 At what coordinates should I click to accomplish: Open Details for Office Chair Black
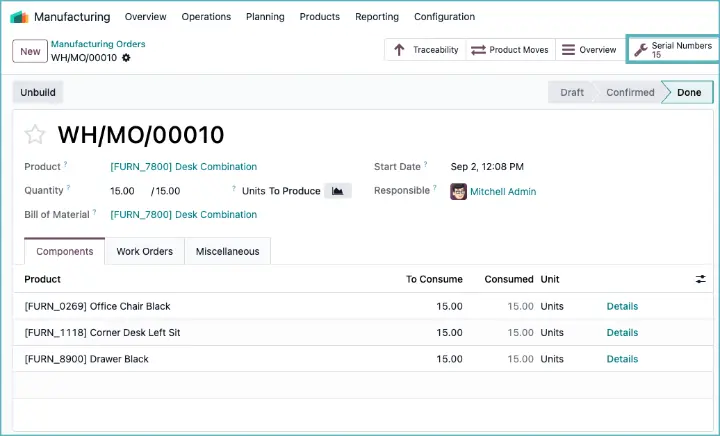point(622,307)
